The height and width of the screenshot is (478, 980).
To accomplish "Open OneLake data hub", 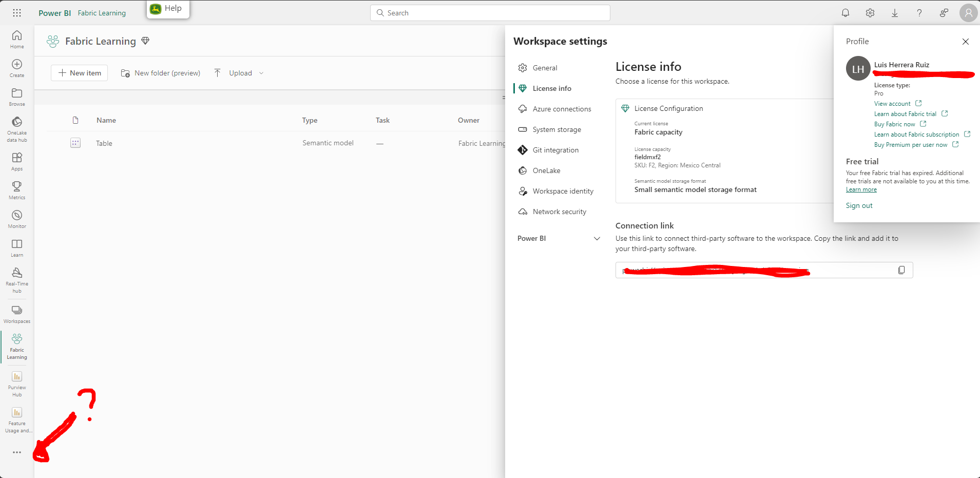I will click(17, 129).
